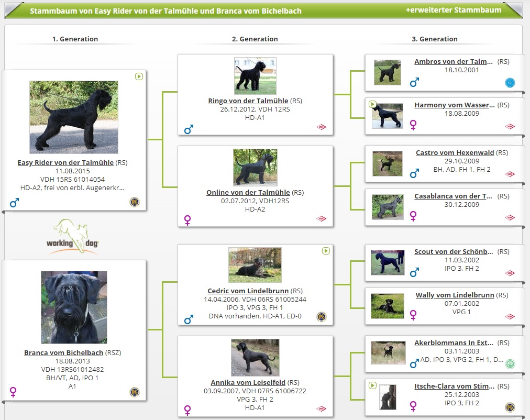Click club badge on Branca vom Bichelbach card
Image resolution: width=530 pixels, height=420 pixels.
[x=135, y=392]
